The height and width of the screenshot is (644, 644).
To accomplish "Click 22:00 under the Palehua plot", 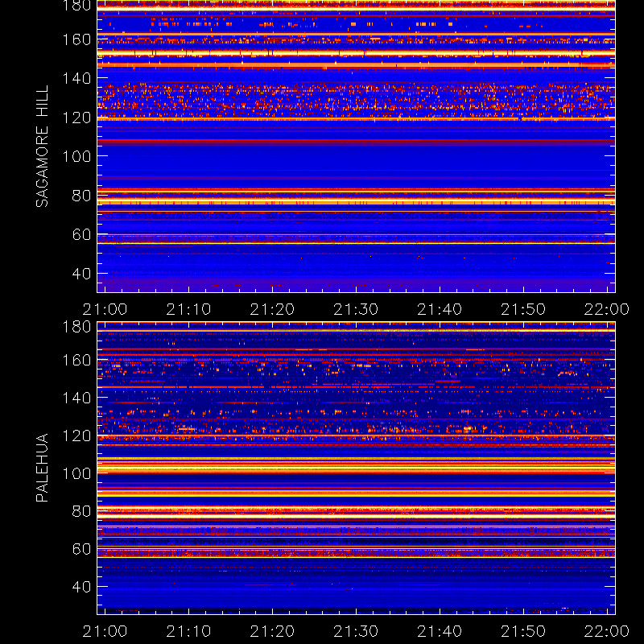I will 607,631.
